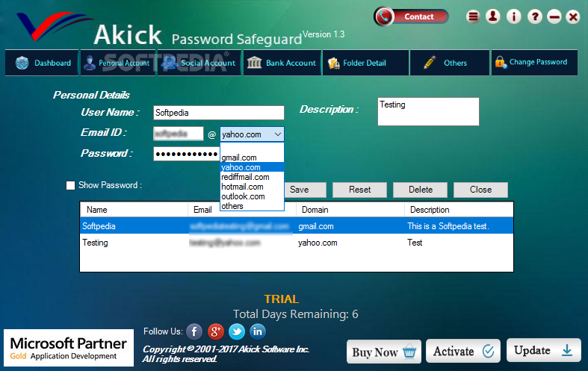Pick others from domain list
This screenshot has width=588, height=371.
(x=252, y=206)
